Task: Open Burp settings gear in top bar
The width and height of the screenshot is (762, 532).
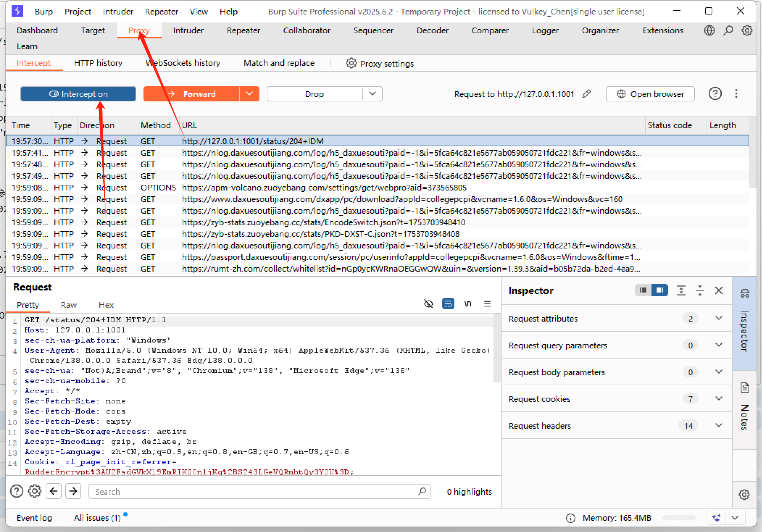Action: (747, 30)
